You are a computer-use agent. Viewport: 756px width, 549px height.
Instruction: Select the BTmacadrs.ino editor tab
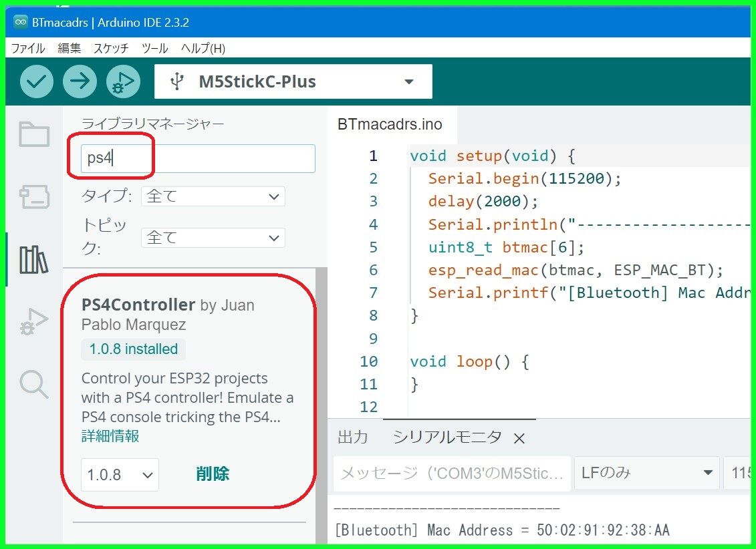point(390,124)
